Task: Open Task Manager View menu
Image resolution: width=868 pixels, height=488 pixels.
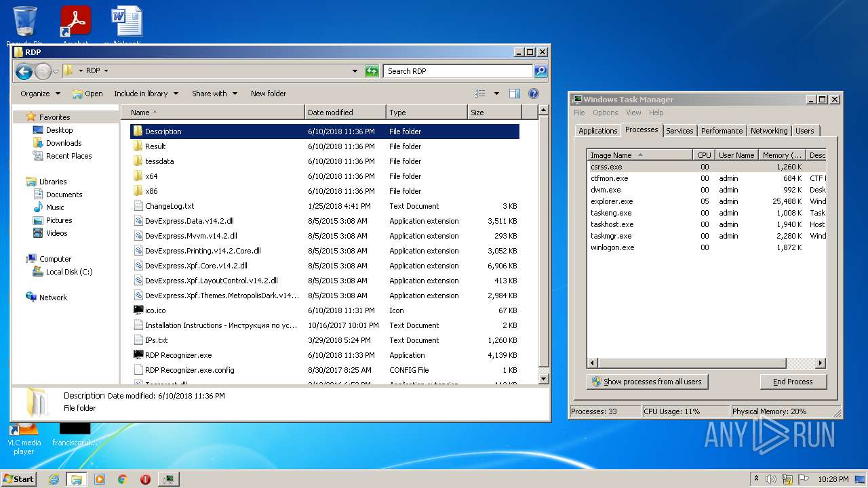Action: point(633,113)
